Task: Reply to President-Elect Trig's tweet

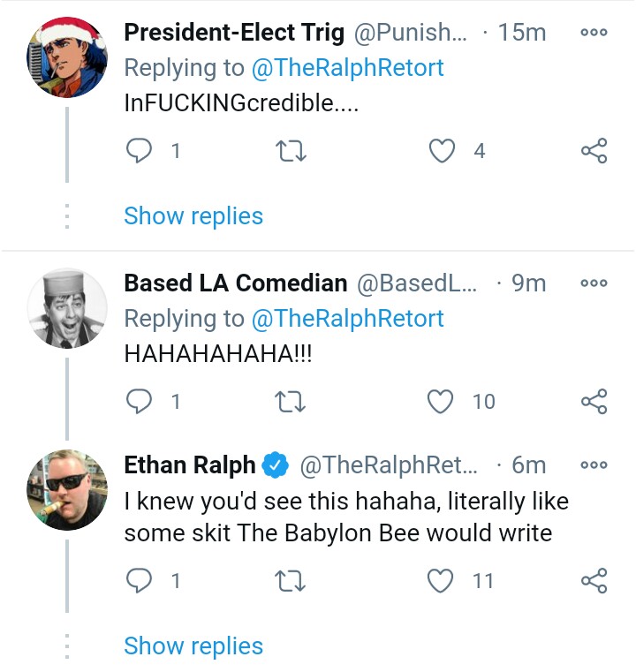Action: (139, 151)
